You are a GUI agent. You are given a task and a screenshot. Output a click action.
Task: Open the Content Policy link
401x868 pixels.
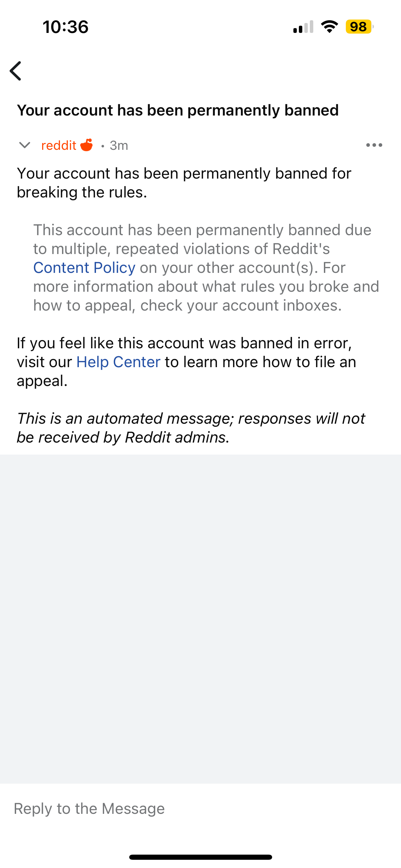tap(84, 268)
